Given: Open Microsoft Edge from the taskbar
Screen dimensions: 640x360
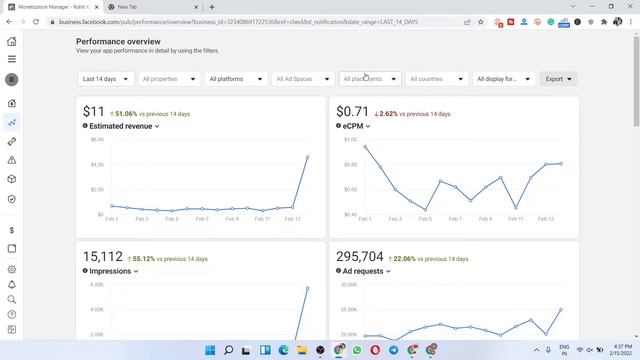Looking at the screenshot, I should pos(283,350).
